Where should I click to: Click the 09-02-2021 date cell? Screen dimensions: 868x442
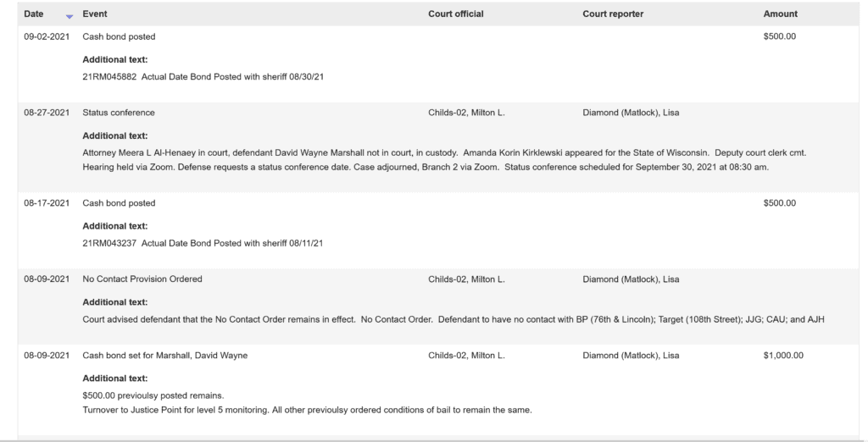[47, 36]
